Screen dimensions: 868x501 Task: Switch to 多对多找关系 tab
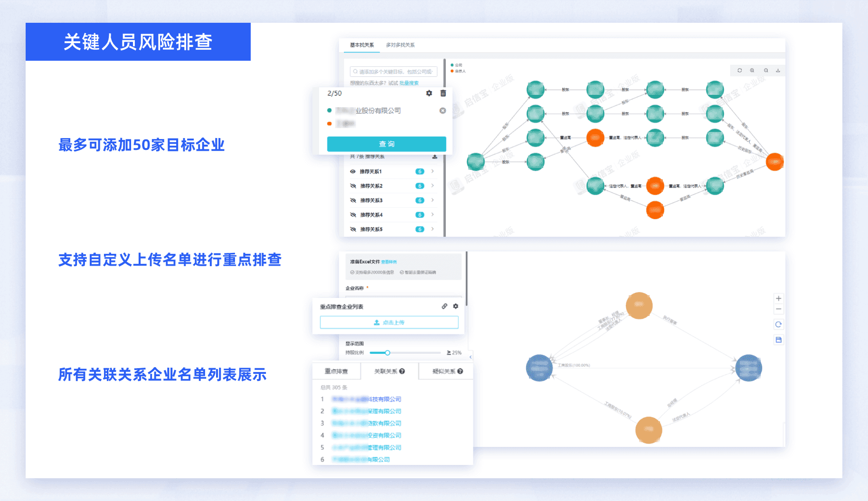point(400,45)
